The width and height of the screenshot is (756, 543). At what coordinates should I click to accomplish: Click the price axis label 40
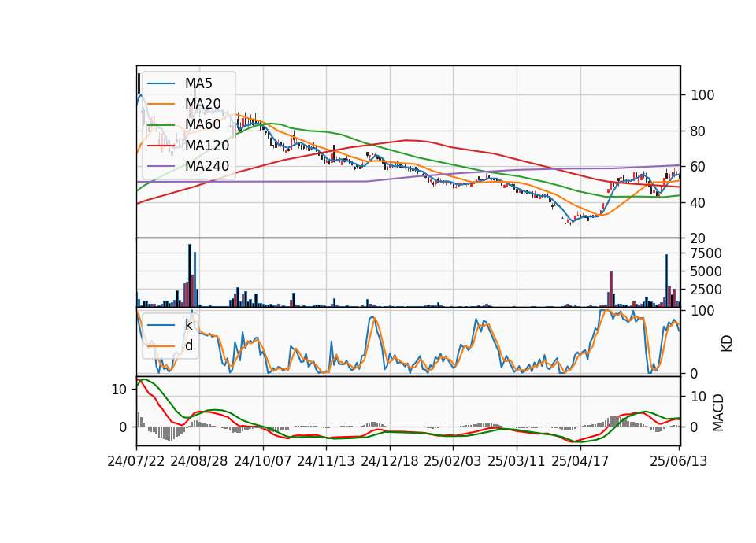[x=698, y=203]
